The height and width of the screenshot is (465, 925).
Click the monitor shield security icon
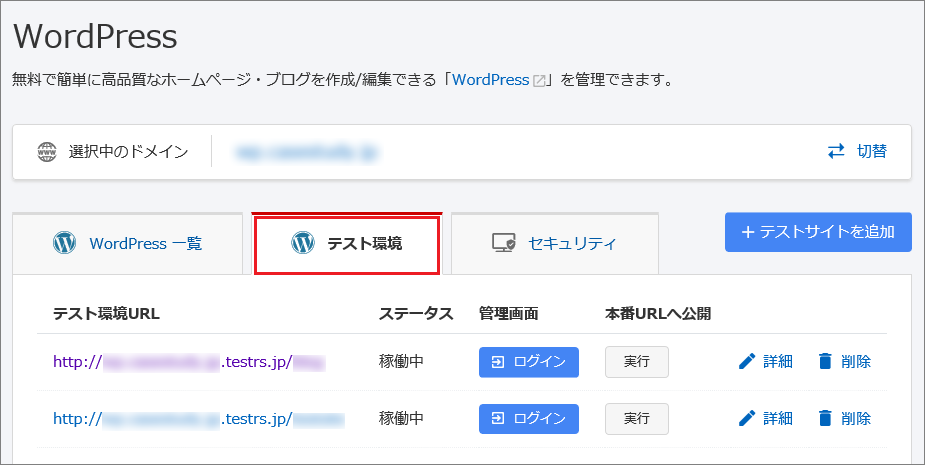[x=504, y=243]
